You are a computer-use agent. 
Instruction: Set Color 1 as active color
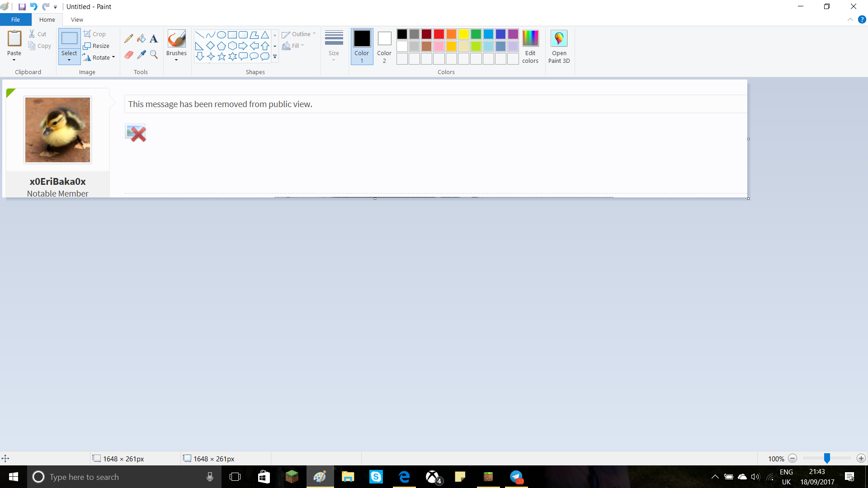pos(362,47)
